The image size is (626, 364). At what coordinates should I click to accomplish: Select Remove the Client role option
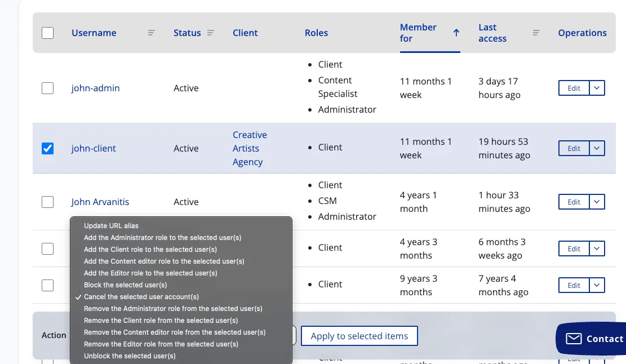181,321
